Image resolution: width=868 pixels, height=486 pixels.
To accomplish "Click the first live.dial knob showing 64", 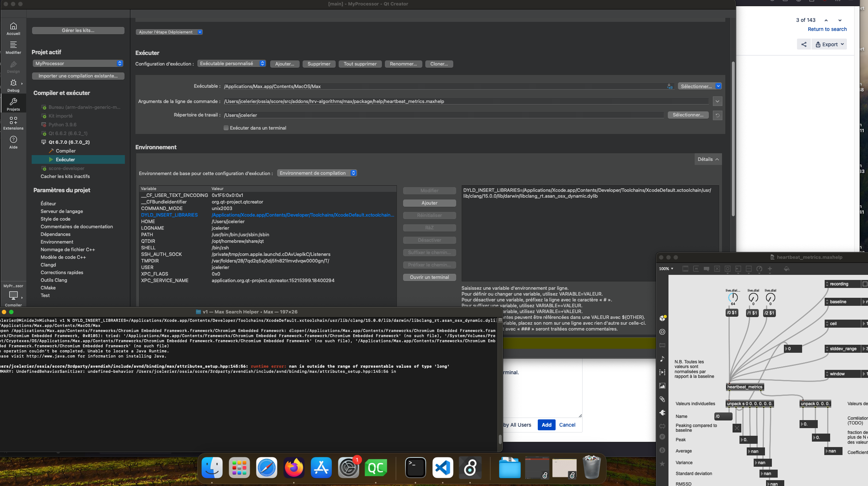I will coord(733,298).
